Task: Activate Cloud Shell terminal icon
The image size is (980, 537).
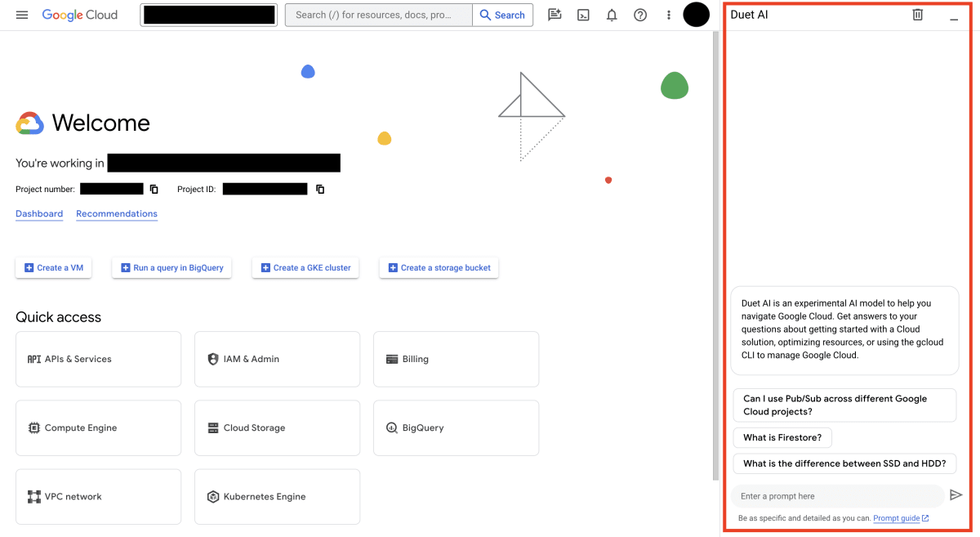Action: pyautogui.click(x=583, y=15)
